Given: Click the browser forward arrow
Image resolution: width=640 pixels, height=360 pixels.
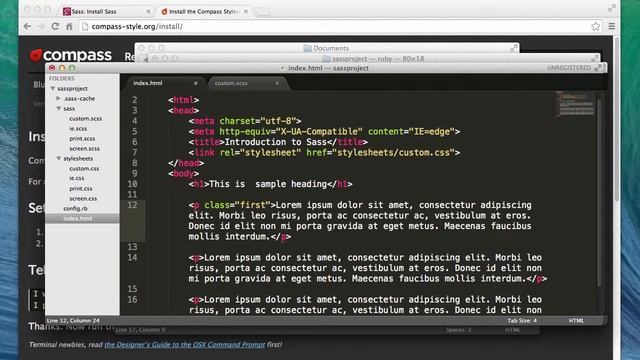Looking at the screenshot, I should pyautogui.click(x=41, y=26).
